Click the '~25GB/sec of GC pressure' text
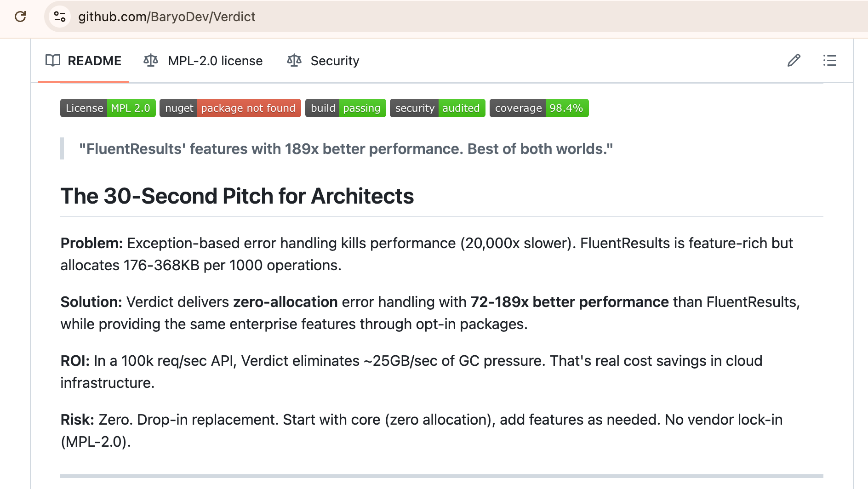 (x=454, y=361)
